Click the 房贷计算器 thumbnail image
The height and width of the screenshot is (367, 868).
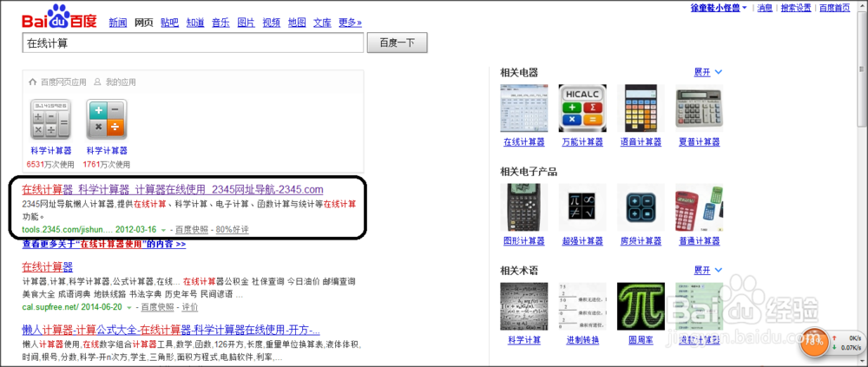point(641,207)
